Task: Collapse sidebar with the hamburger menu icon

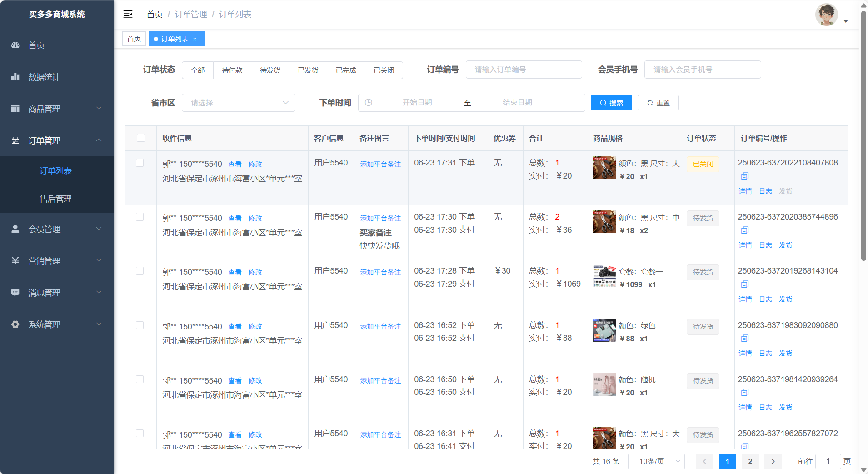Action: (x=128, y=15)
